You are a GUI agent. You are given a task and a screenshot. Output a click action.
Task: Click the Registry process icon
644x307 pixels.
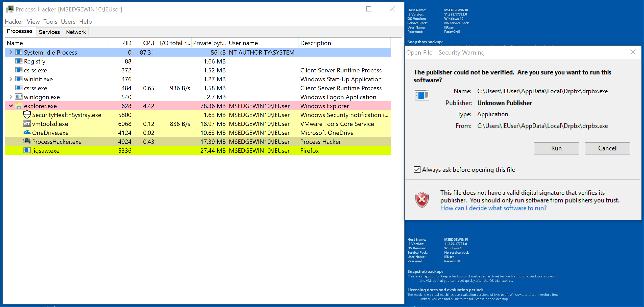coord(19,61)
